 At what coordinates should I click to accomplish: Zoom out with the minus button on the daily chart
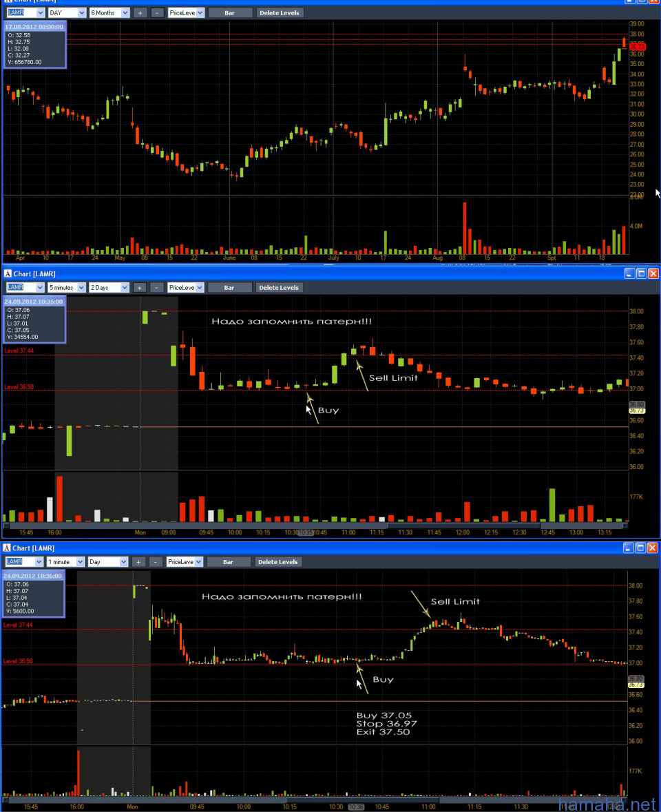coord(157,13)
